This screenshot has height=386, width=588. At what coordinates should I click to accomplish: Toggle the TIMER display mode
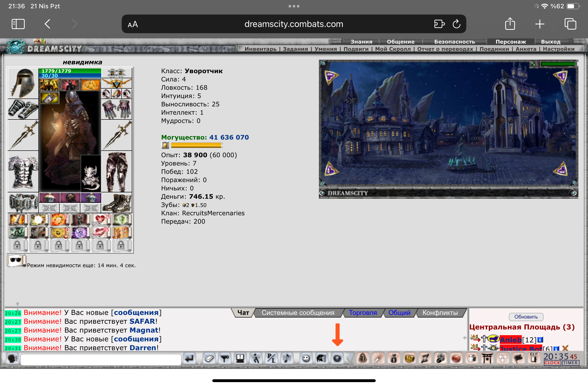pos(570,363)
